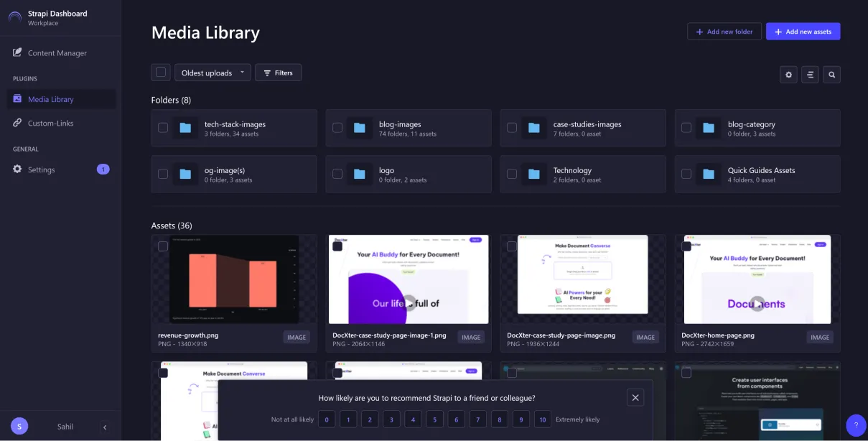Open the help question mark button

[x=856, y=425]
